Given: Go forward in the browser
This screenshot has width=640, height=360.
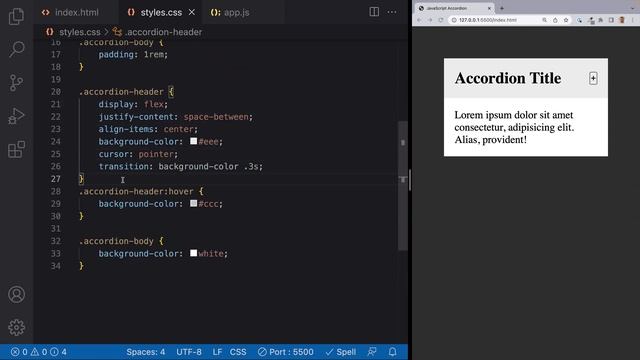Looking at the screenshot, I should (430, 20).
